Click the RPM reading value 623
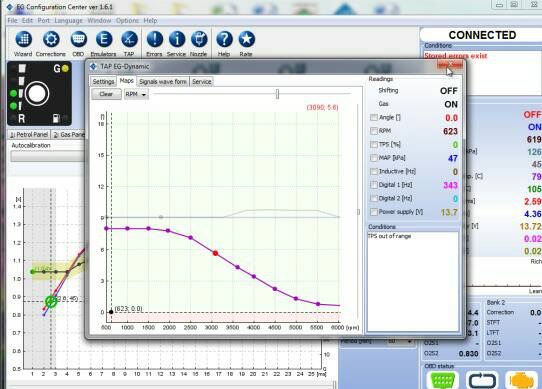 (450, 131)
